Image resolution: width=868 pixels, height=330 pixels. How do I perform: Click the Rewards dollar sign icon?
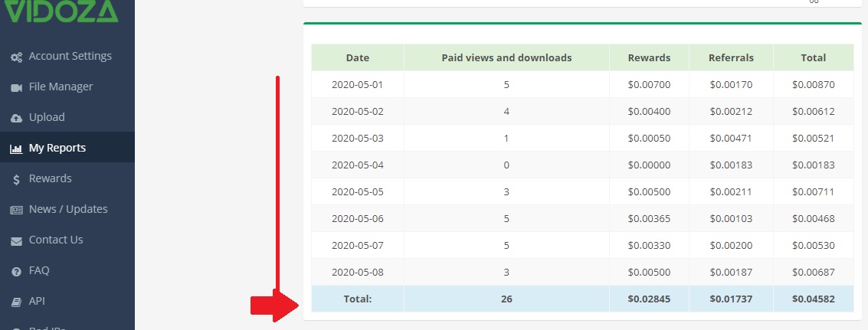click(16, 179)
